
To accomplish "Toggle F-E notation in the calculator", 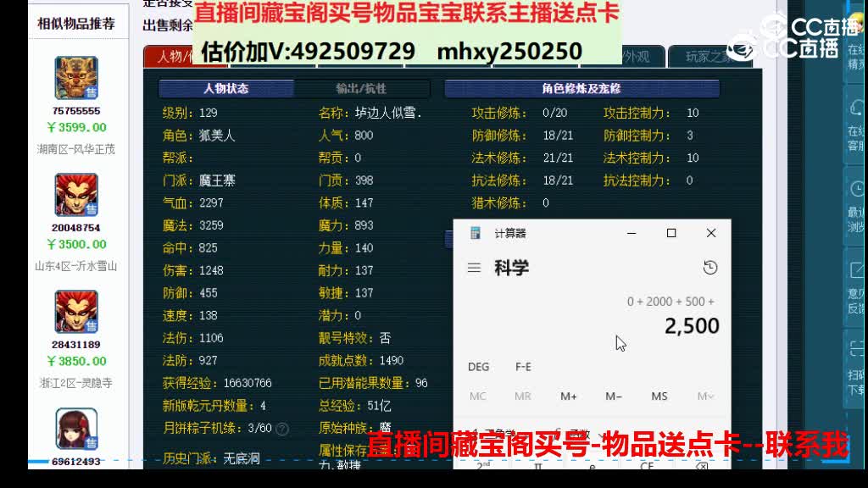I will click(523, 367).
